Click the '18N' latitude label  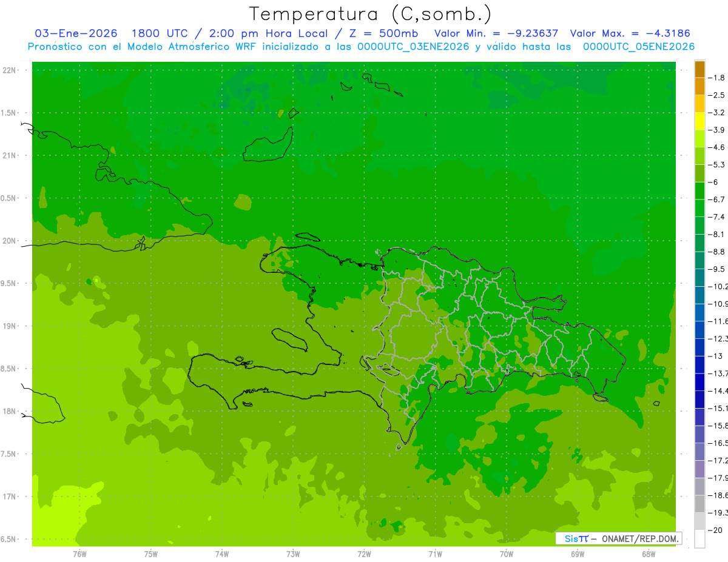click(10, 411)
